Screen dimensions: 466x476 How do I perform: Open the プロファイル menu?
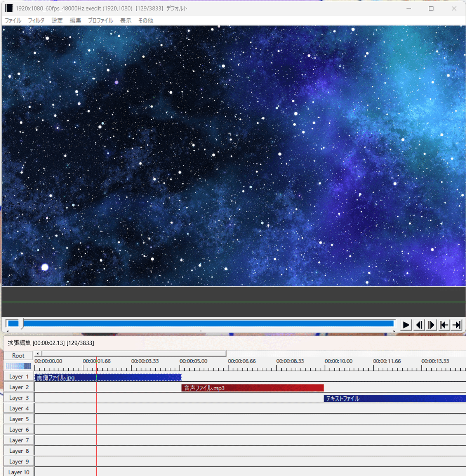(x=101, y=21)
